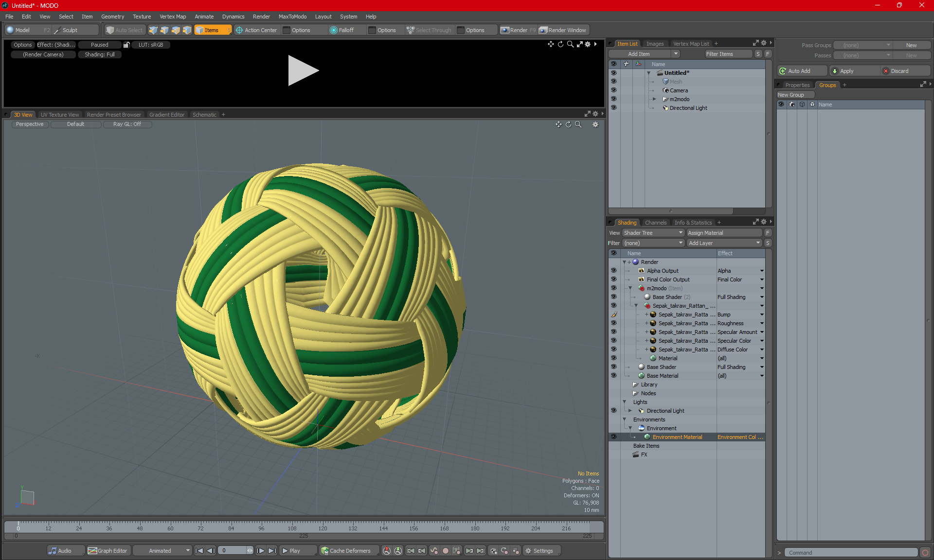Step to next frame
The height and width of the screenshot is (560, 934).
coord(261,551)
